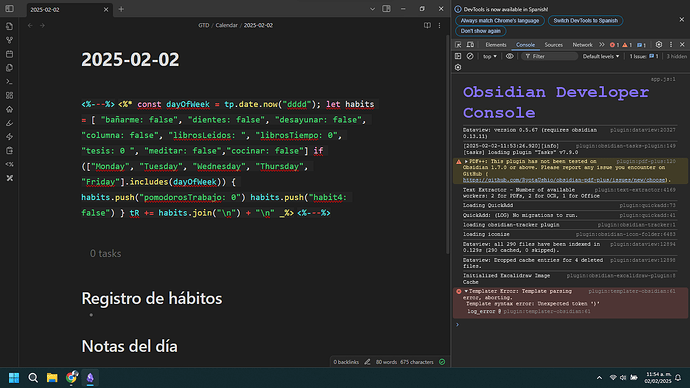Click the stacked pages ribbon icon
The image size is (690, 388).
[x=9, y=68]
